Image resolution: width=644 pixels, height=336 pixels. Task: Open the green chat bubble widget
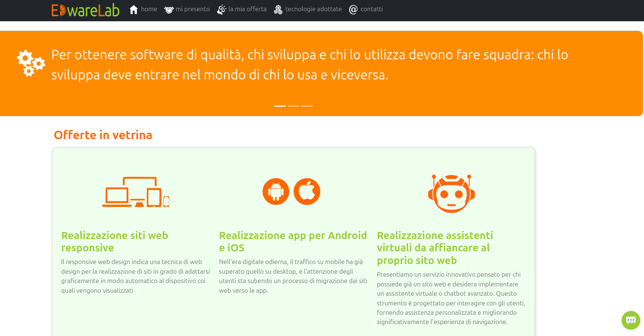pyautogui.click(x=631, y=320)
